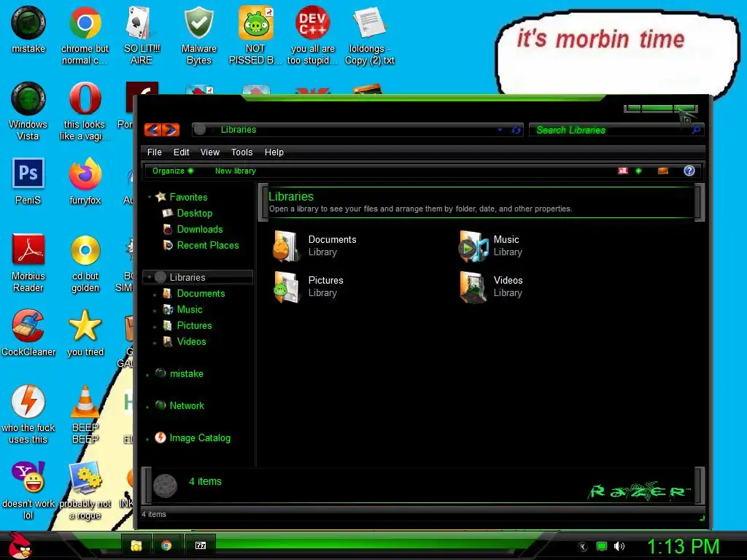Screen dimensions: 747x560
Task: Open the Organize dropdown menu
Action: [x=172, y=171]
